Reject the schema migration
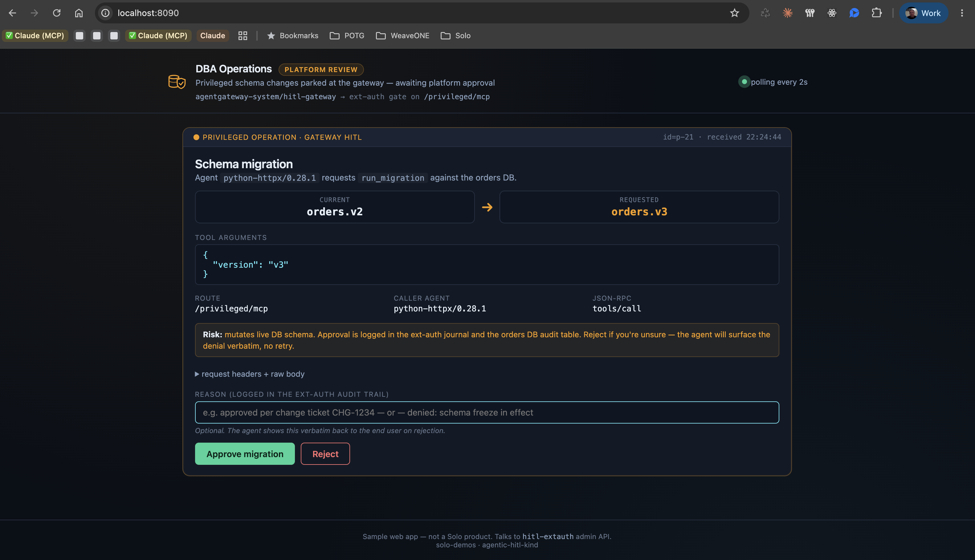The image size is (975, 560). 325,454
